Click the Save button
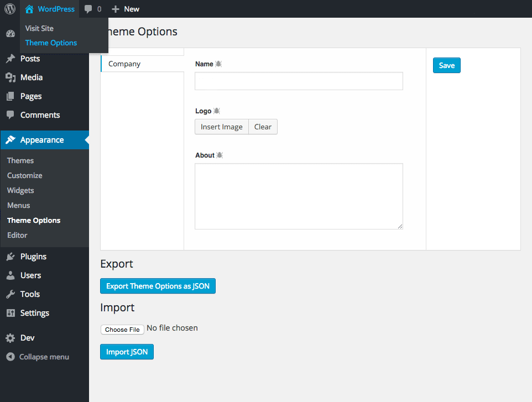This screenshot has height=402, width=532. [x=446, y=65]
